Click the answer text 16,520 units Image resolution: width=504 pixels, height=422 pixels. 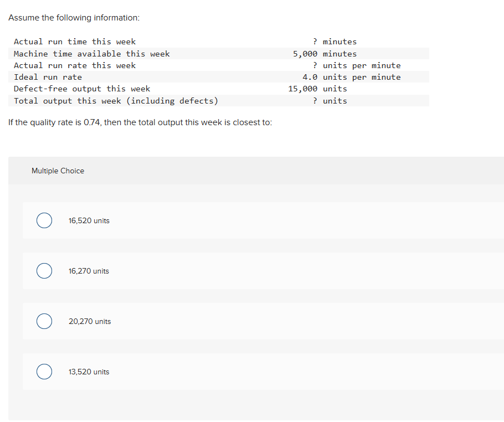tap(89, 220)
